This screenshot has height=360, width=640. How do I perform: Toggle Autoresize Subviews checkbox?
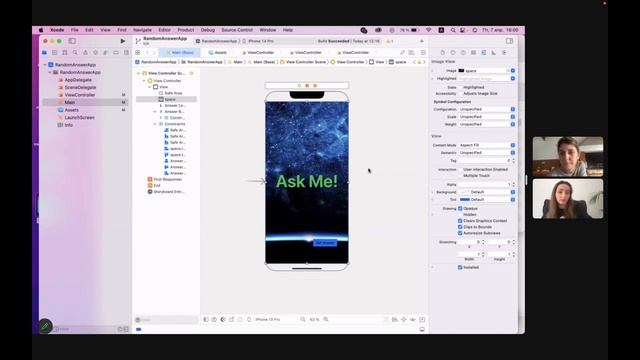(460, 233)
